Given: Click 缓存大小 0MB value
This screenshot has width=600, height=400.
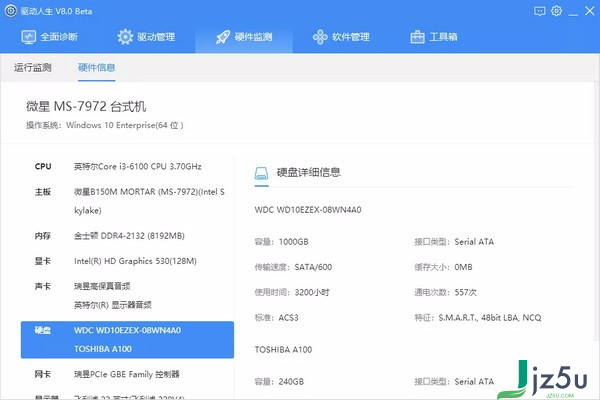Looking at the screenshot, I should point(463,267).
